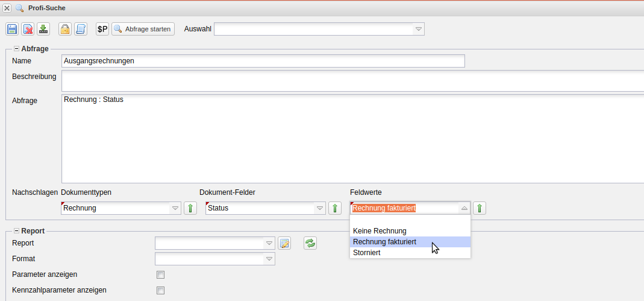Click the $P parameter icon
644x301 pixels.
(x=102, y=29)
